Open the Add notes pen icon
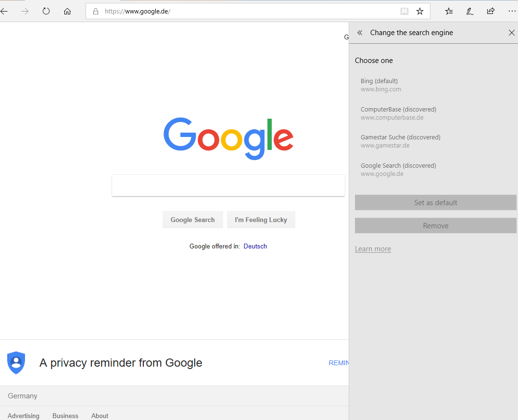This screenshot has width=518, height=420. pos(469,11)
